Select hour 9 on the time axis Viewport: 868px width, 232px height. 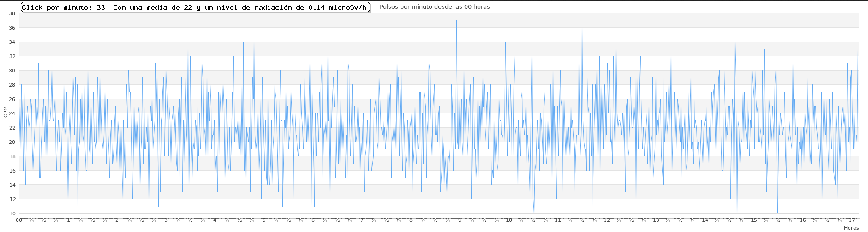pos(460,220)
